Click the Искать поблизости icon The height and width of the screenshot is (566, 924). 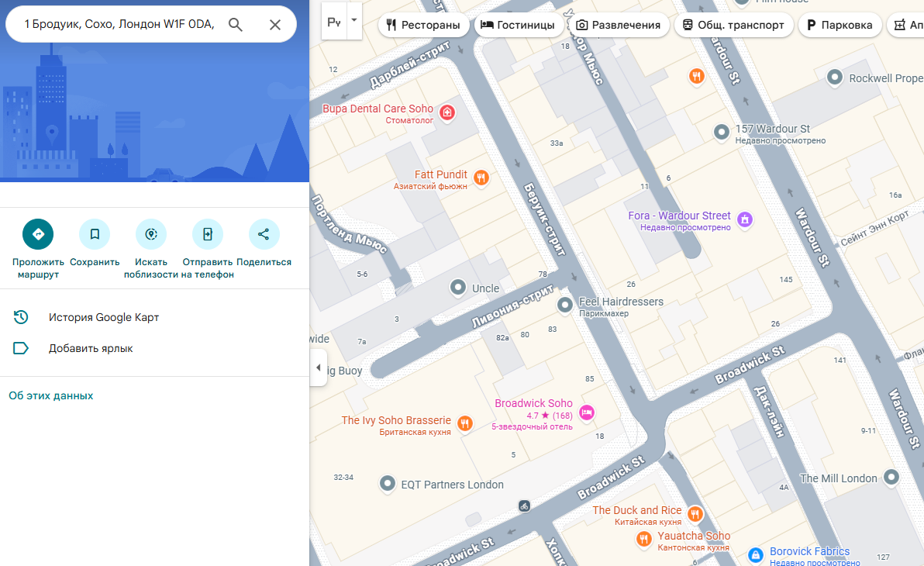point(151,234)
